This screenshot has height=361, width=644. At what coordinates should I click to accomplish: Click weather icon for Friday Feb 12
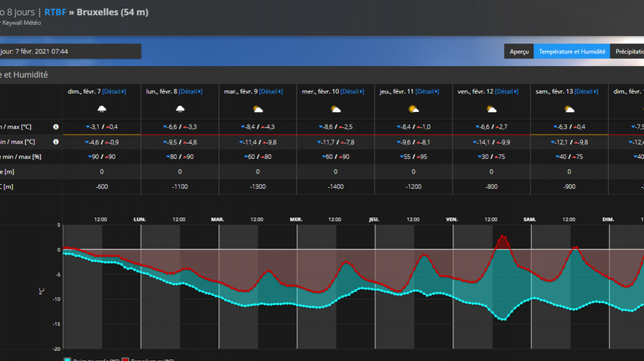(491, 109)
